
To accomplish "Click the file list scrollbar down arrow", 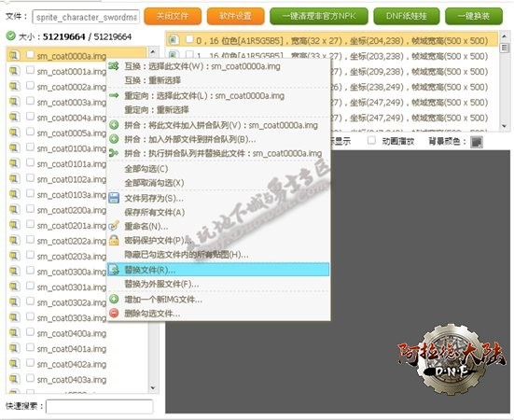I will click(153, 388).
